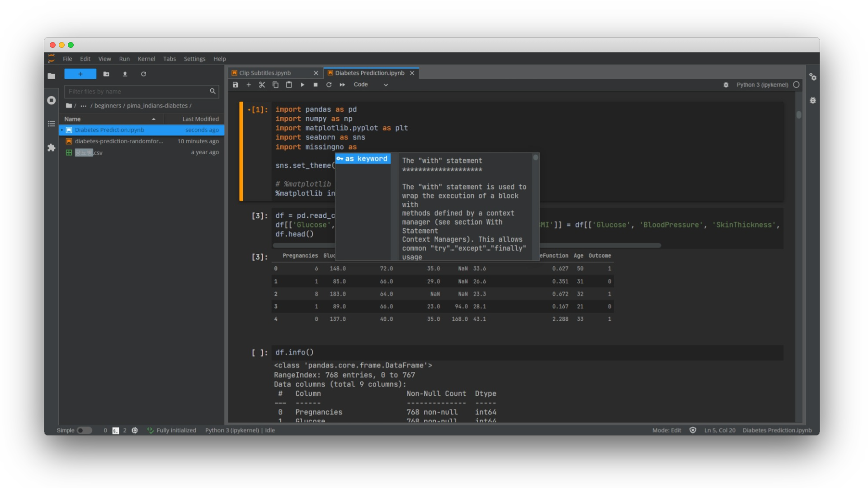The image size is (868, 488).
Task: Open the Edit menu
Action: [85, 59]
